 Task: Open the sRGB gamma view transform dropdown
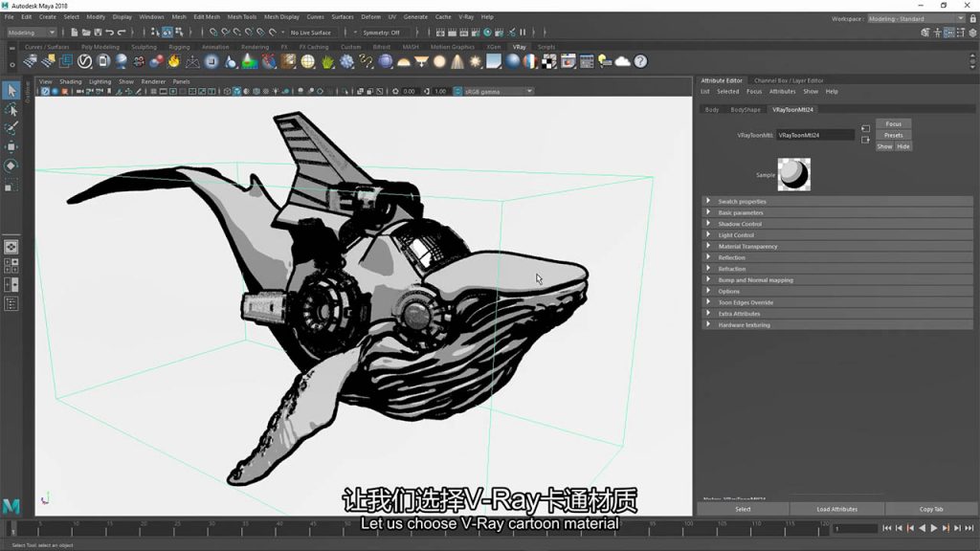(x=498, y=91)
